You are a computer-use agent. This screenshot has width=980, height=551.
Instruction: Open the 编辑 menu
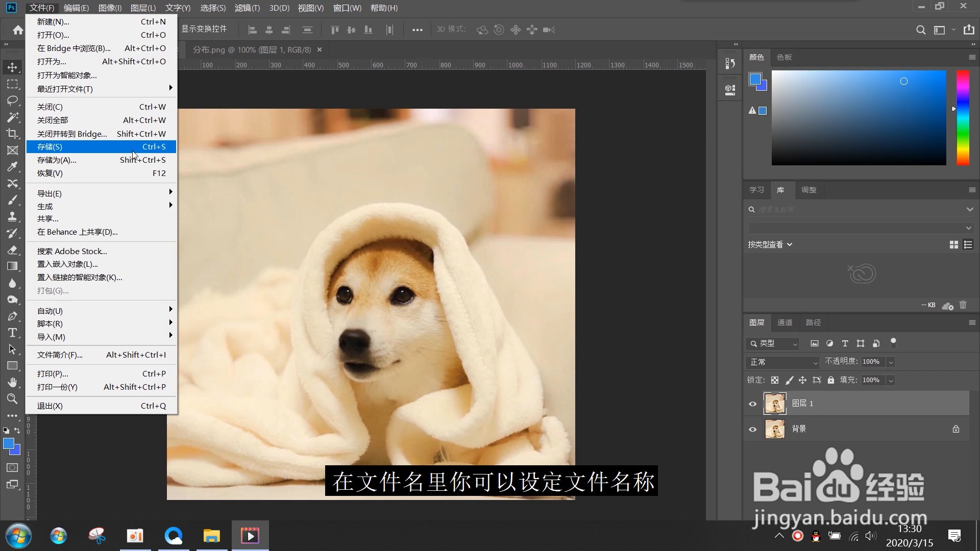[x=76, y=8]
